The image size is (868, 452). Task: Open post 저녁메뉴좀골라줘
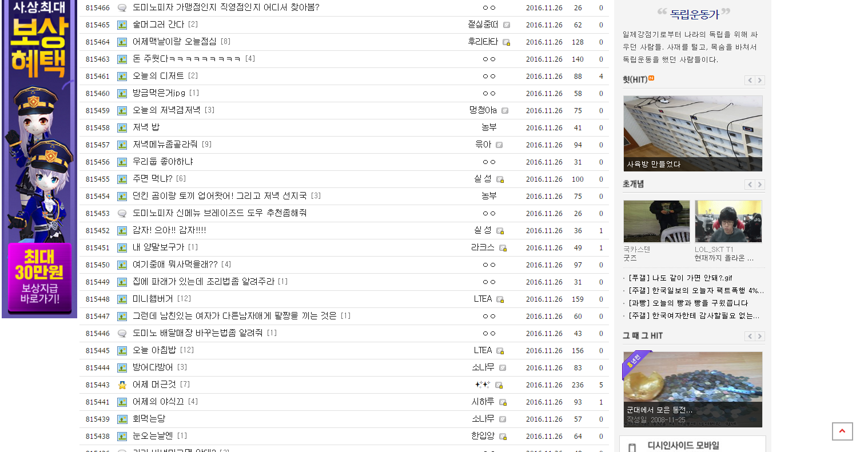pyautogui.click(x=165, y=145)
